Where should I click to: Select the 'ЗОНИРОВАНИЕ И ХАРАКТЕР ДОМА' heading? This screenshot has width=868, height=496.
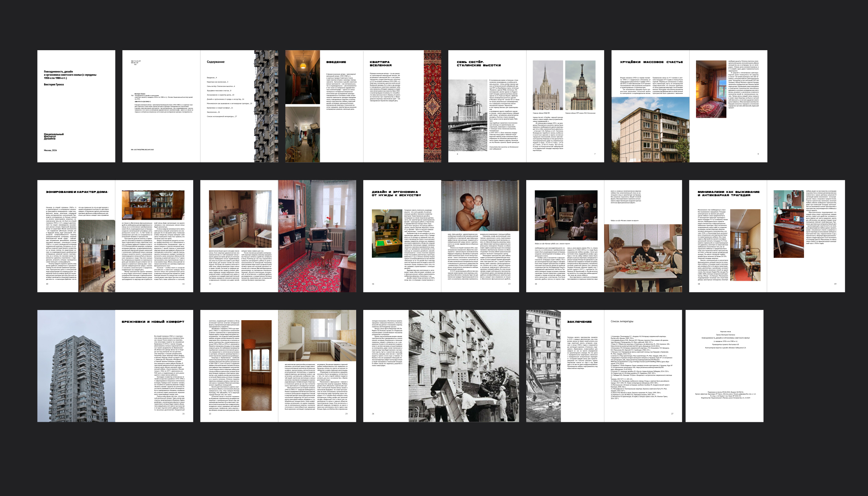click(77, 192)
